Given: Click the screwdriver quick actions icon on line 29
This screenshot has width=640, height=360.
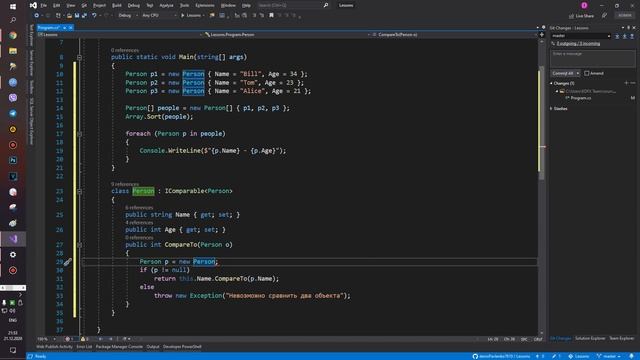Looking at the screenshot, I should click(x=68, y=262).
